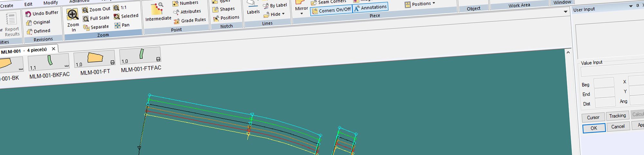Viewport: 644px width, 155px height.
Task: Click the Work Area group label
Action: [x=519, y=5]
